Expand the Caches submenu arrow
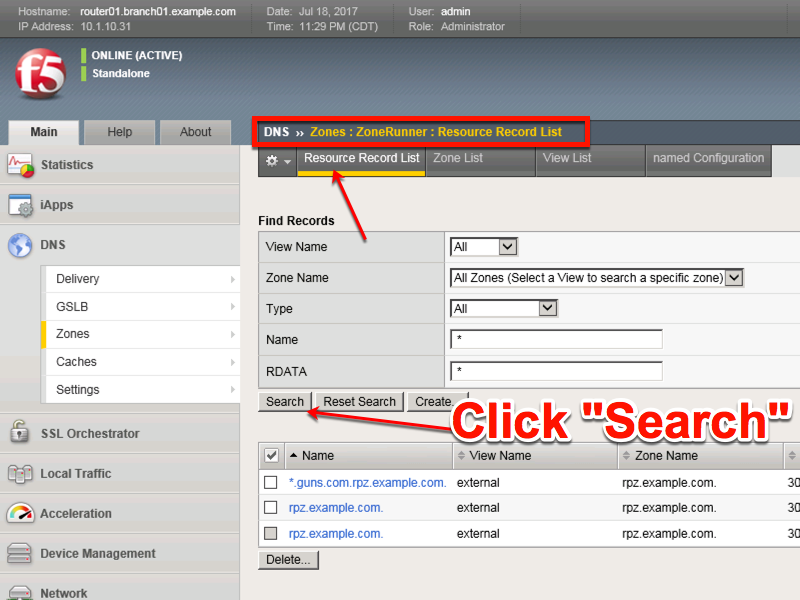The width and height of the screenshot is (800, 600). [x=233, y=362]
